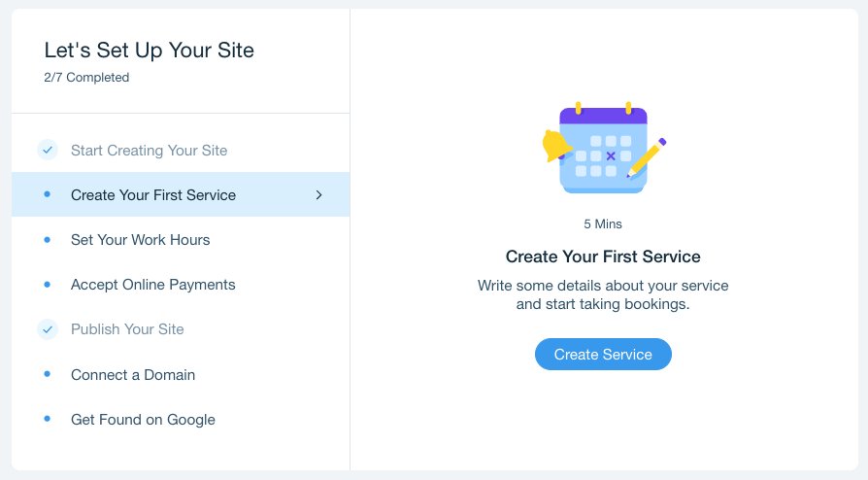
Task: Select the Start Creating Your Site step
Action: pyautogui.click(x=181, y=151)
